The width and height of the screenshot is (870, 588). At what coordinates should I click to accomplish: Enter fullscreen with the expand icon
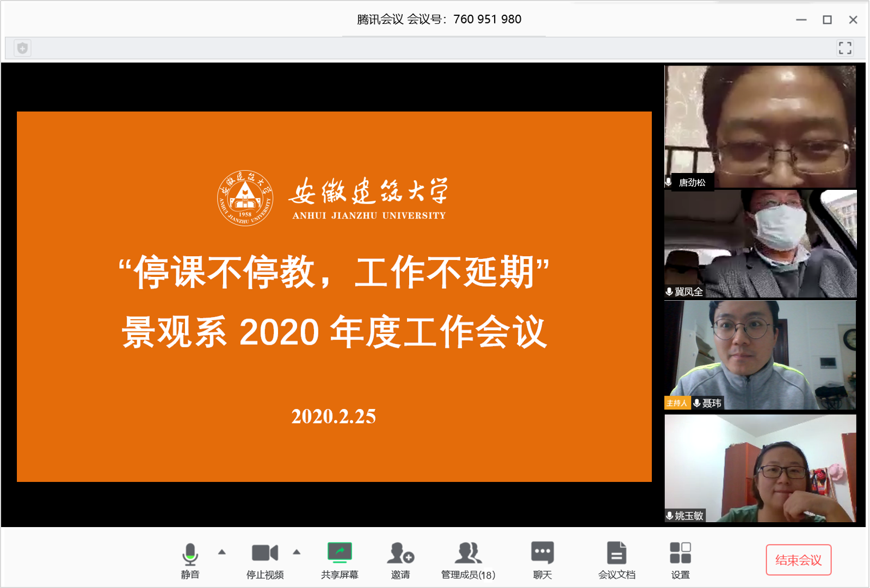844,48
